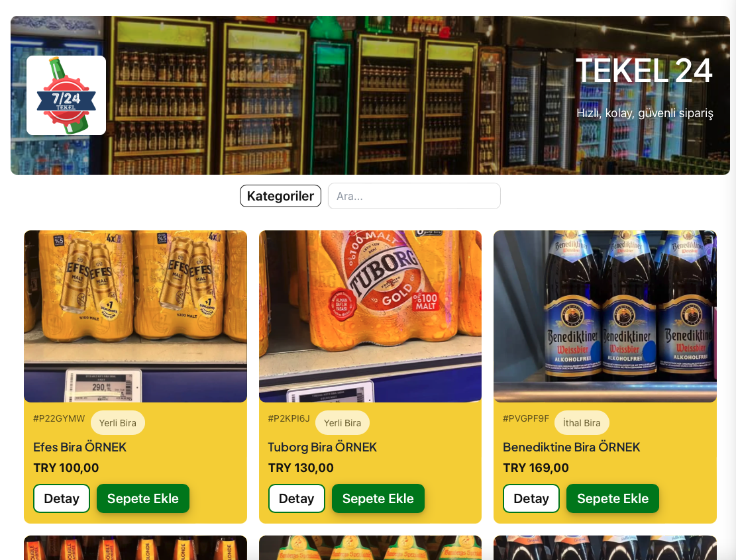Screen dimensions: 736x560
Task: Focus the Ara search field
Action: [414, 196]
